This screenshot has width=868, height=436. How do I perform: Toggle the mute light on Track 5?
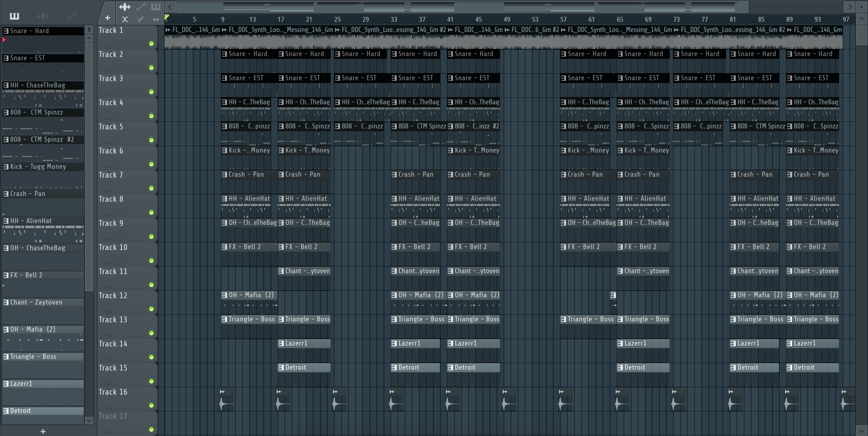pyautogui.click(x=152, y=140)
